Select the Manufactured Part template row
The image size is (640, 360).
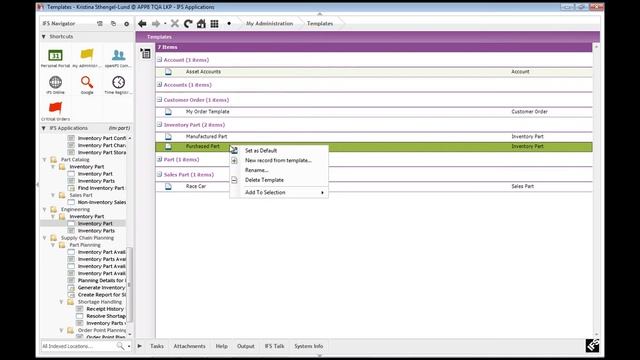click(x=374, y=137)
